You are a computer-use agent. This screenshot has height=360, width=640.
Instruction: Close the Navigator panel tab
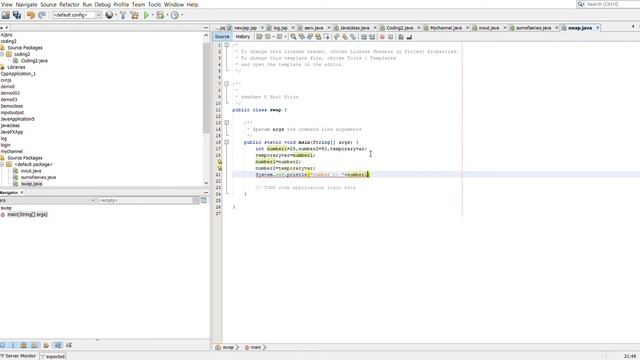coord(22,193)
